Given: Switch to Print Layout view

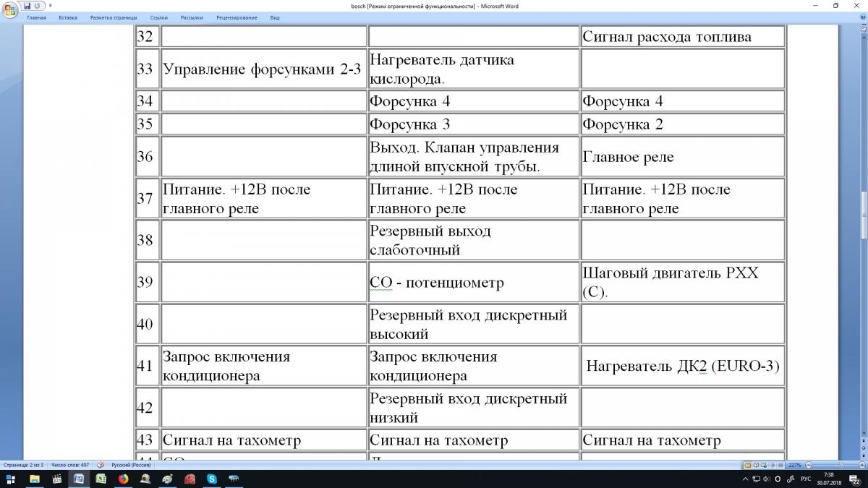Looking at the screenshot, I should pos(748,465).
